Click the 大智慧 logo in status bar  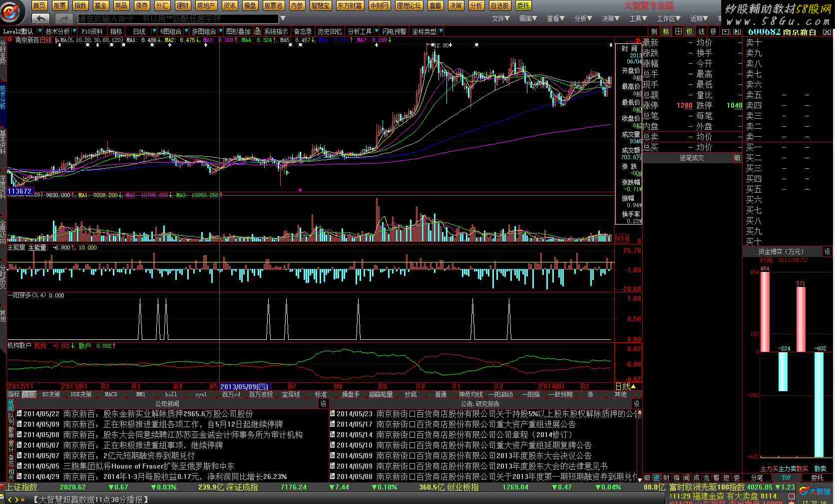pos(815,492)
